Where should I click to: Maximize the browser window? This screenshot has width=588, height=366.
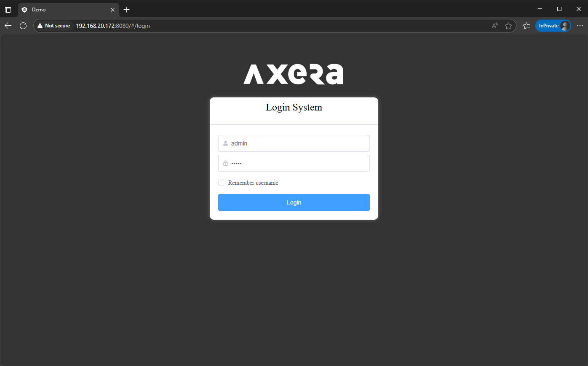point(559,9)
